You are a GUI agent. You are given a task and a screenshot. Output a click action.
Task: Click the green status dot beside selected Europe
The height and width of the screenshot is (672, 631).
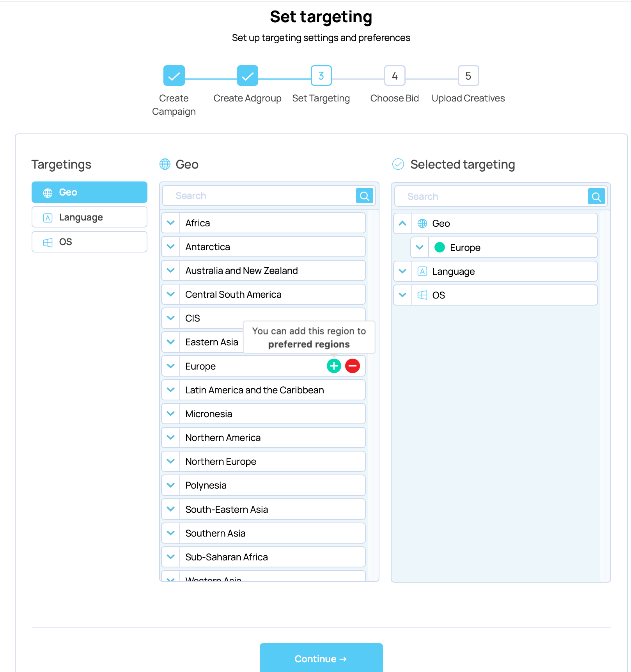pos(440,247)
